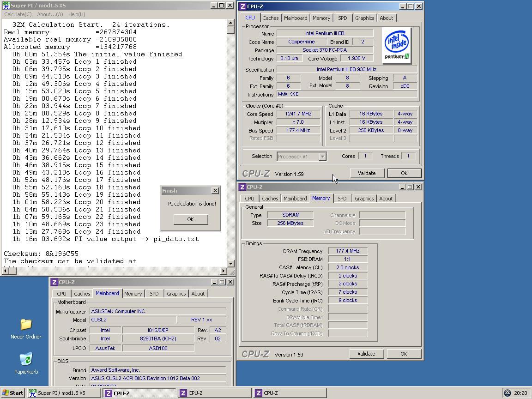
Task: Click the system tray notification icon
Action: [507, 393]
